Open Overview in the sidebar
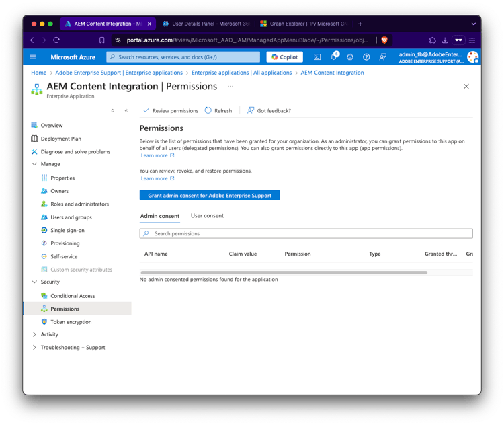This screenshot has height=425, width=504. [52, 125]
